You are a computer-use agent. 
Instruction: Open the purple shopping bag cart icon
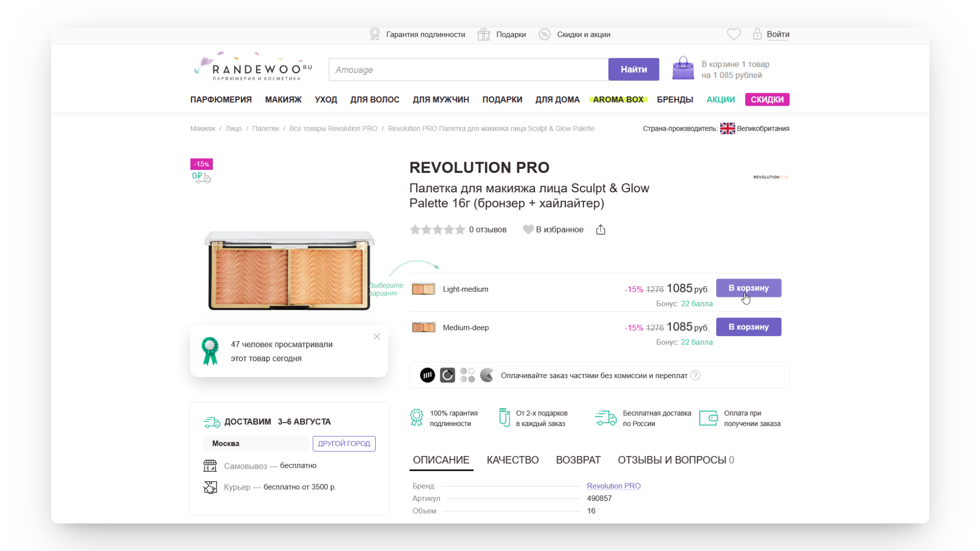pyautogui.click(x=683, y=68)
